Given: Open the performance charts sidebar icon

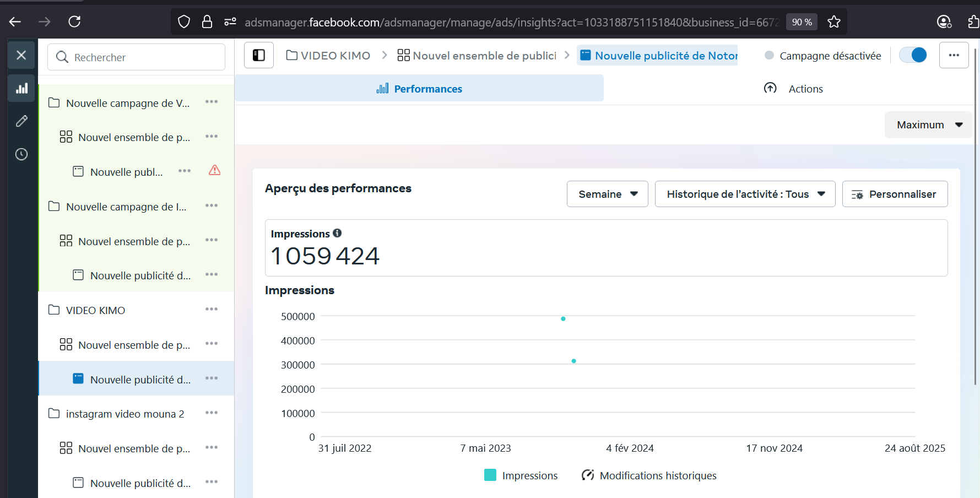Looking at the screenshot, I should pyautogui.click(x=21, y=89).
